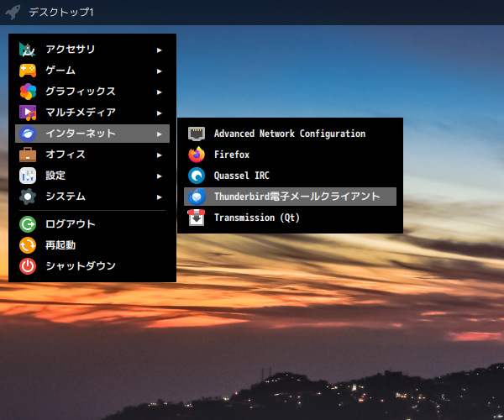This screenshot has height=420, width=504.
Task: Click the red シャットダウン power icon
Action: (x=28, y=266)
